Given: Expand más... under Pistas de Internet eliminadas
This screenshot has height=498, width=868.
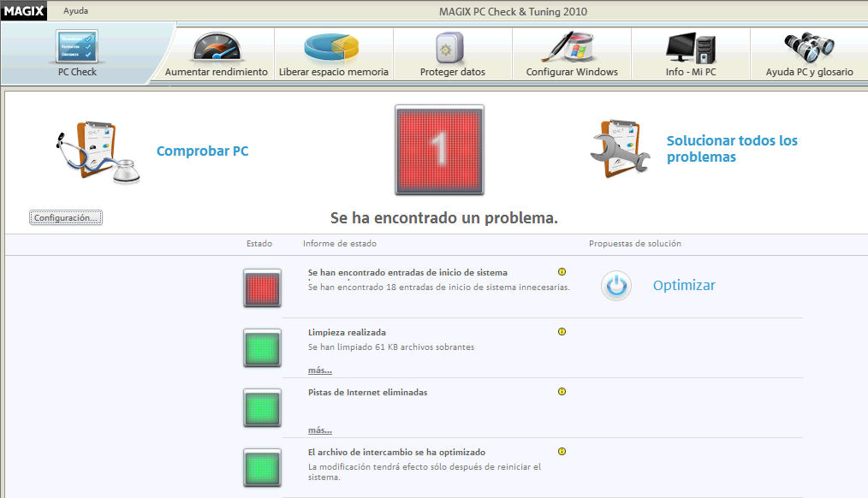Looking at the screenshot, I should [x=319, y=430].
